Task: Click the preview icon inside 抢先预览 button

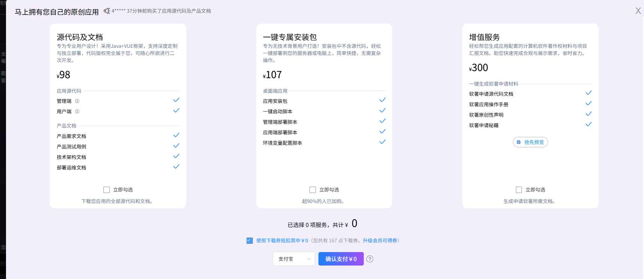Action: [519, 142]
